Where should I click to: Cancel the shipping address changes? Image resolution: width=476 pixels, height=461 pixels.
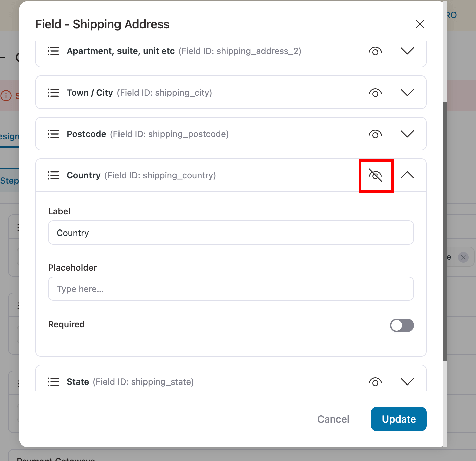pos(333,419)
